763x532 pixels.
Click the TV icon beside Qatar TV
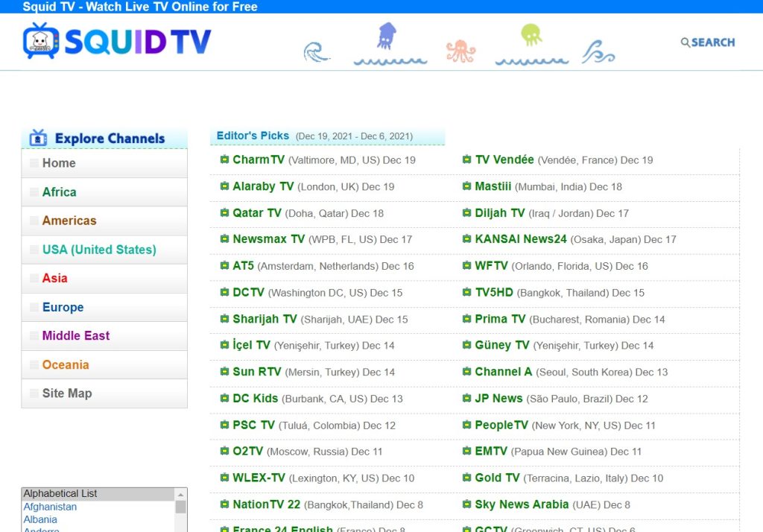224,212
